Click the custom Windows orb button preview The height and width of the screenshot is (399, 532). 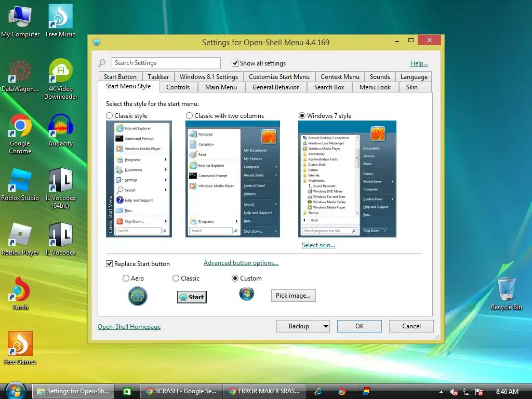[x=246, y=294]
